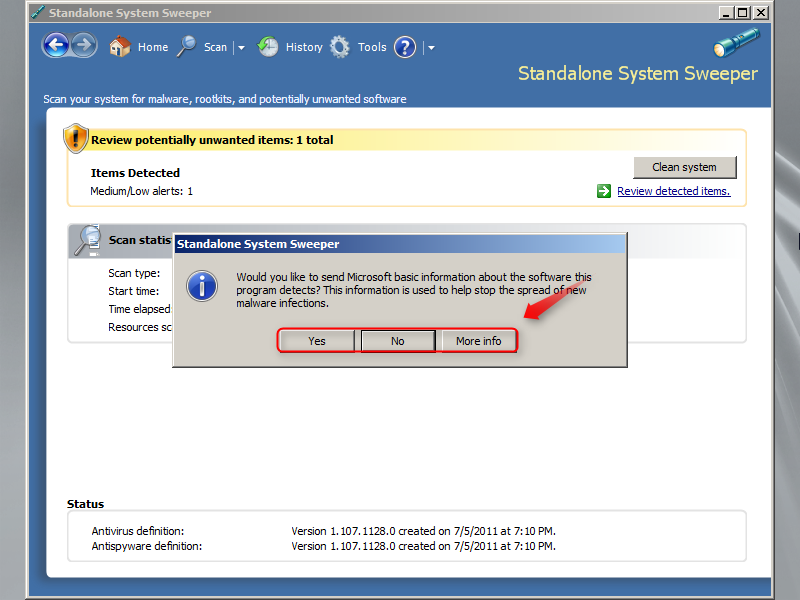Open the Review detected items link
Viewport: 800px width, 600px height.
click(674, 190)
